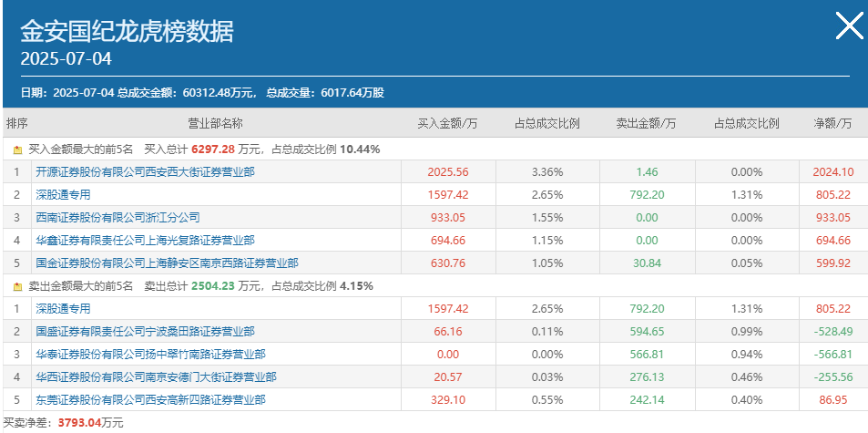This screenshot has height=433, width=868.
Task: Open 东莞证券股份有限公司西安高新四路证券营业部 link
Action: pos(150,400)
